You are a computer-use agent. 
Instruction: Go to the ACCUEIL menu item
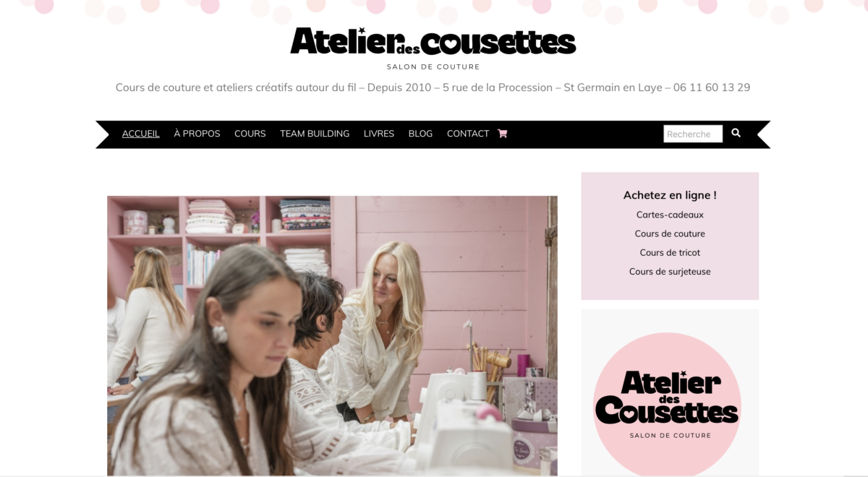point(141,134)
